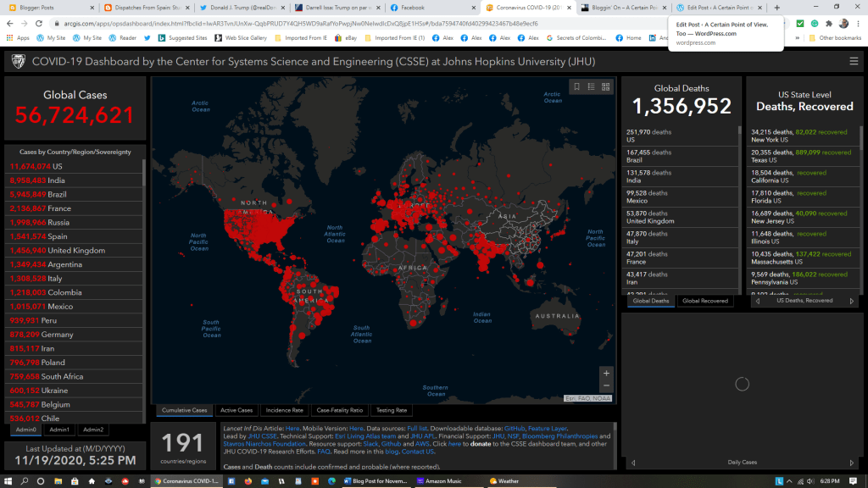Open the map bookmarks icon
868x488 pixels.
577,86
